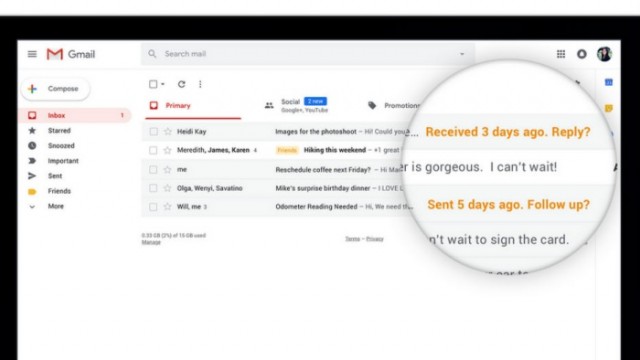The image size is (640, 360).
Task: Click sender name Heidi Kay
Action: pyautogui.click(x=192, y=131)
